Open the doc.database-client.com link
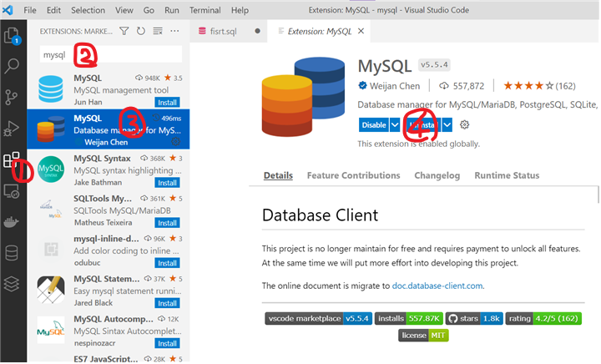 pyautogui.click(x=437, y=286)
